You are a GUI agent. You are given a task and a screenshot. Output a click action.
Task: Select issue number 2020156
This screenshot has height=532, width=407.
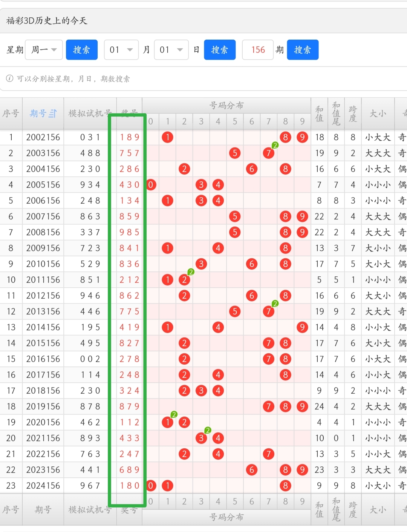coord(43,422)
